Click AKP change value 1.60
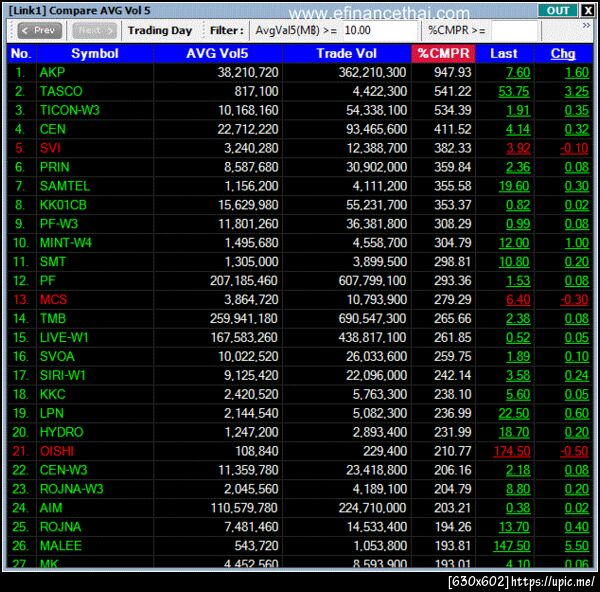 click(x=577, y=72)
